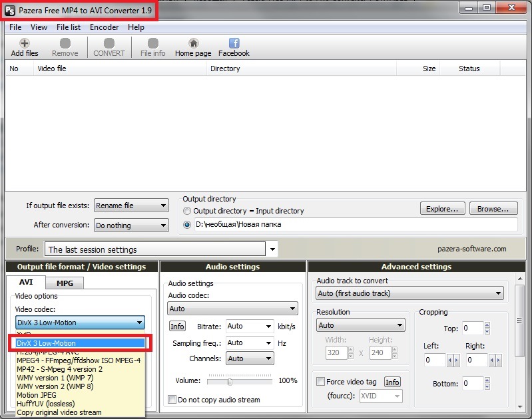Open the File menu
Viewport: 532px width, 419px height.
(x=15, y=27)
